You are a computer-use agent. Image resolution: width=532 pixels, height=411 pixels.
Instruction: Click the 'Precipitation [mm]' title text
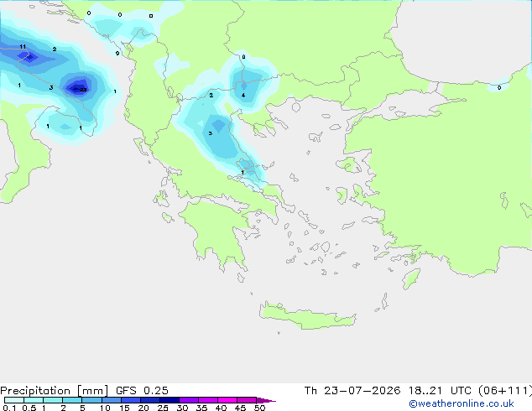pos(55,391)
